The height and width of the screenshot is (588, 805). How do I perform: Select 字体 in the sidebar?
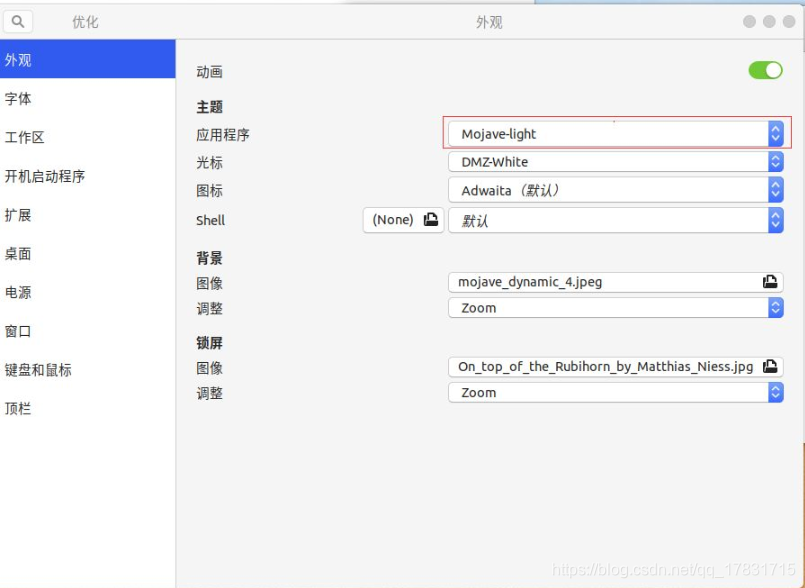pyautogui.click(x=87, y=98)
